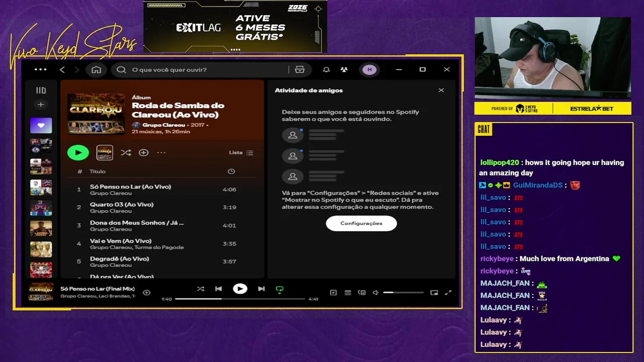Add album to library with plus circle
Viewport: 644px width, 362px height.
pos(143,152)
